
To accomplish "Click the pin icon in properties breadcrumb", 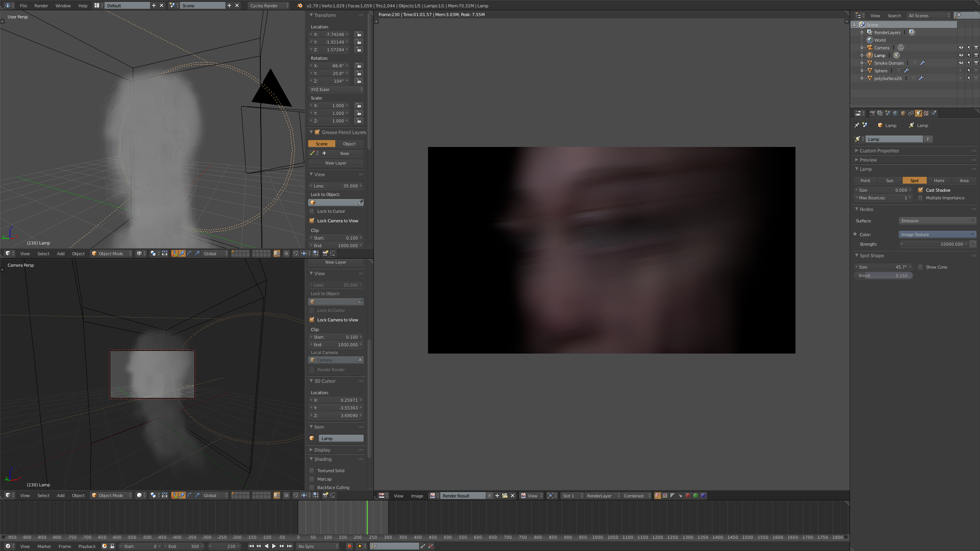I will click(x=857, y=125).
